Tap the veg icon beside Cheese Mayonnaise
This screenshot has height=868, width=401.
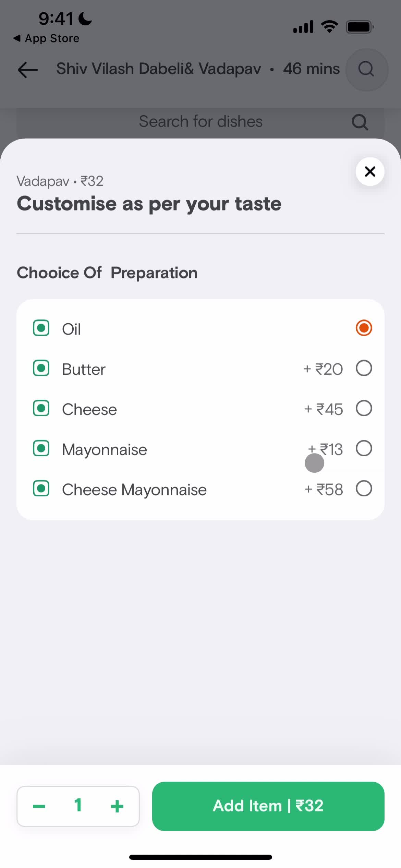coord(41,489)
